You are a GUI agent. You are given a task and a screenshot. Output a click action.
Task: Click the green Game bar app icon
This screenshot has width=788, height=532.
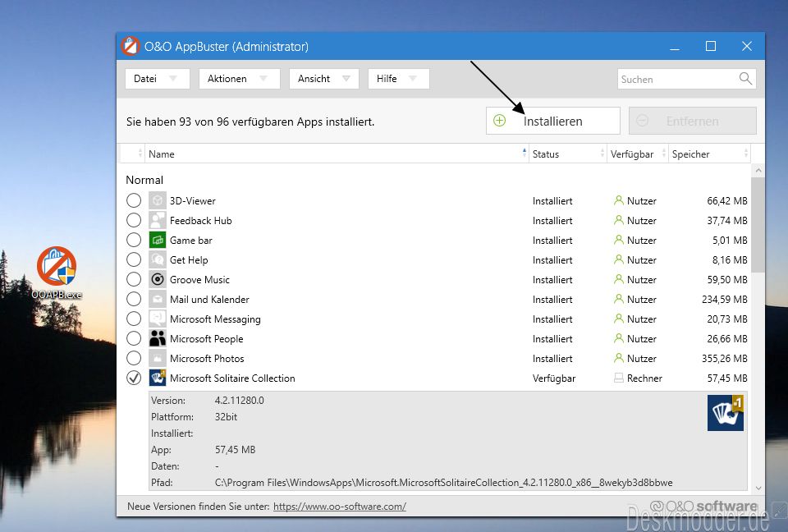point(158,240)
